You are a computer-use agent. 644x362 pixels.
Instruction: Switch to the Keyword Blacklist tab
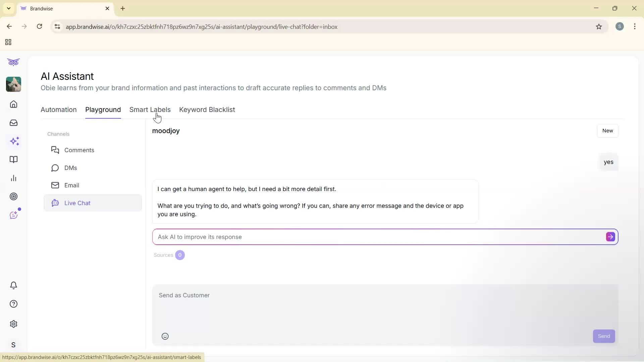click(x=207, y=110)
